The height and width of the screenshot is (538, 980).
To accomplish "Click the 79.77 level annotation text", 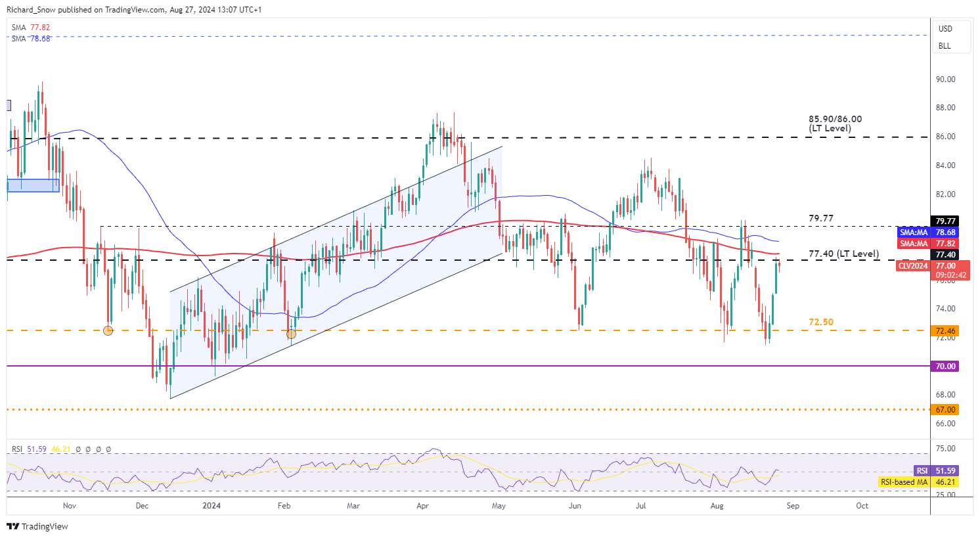I will pyautogui.click(x=820, y=218).
